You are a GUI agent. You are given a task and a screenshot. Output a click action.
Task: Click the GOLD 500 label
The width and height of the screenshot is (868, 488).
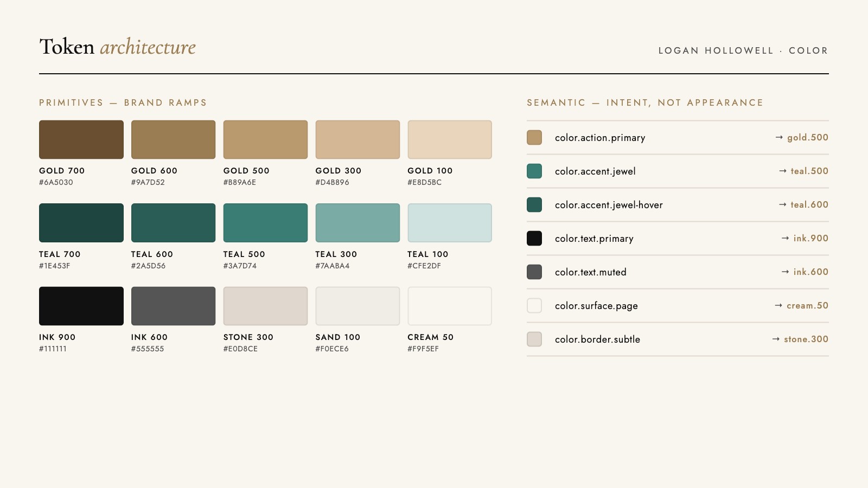(x=246, y=171)
